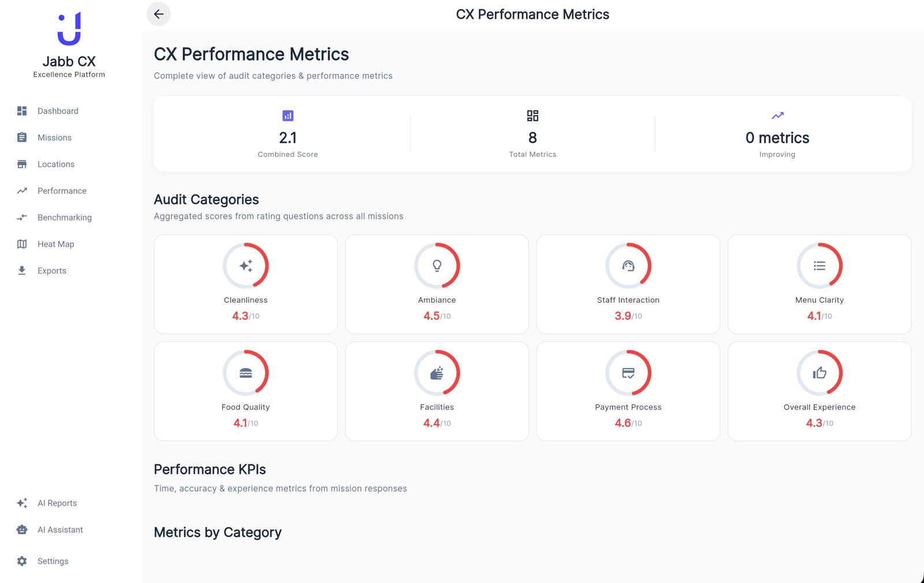The width and height of the screenshot is (924, 583).
Task: Select the Cleanliness category card
Action: (x=245, y=284)
